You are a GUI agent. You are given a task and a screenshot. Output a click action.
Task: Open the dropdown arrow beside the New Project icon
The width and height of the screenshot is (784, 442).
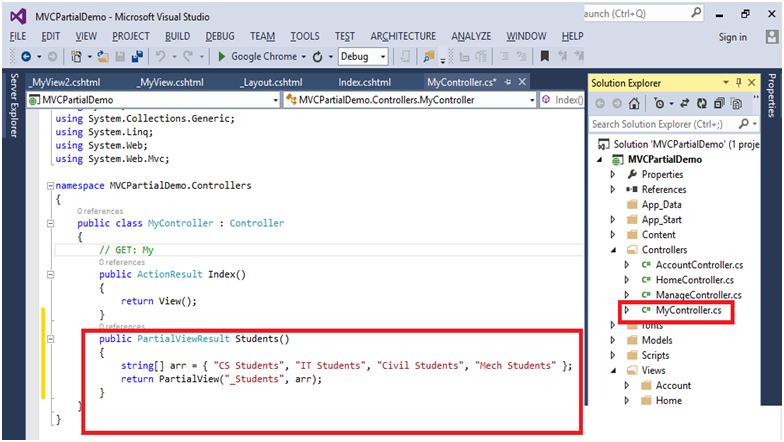(x=90, y=57)
